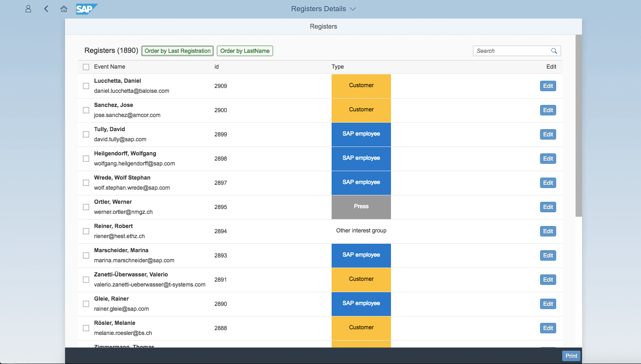Image resolution: width=641 pixels, height=364 pixels.
Task: Click id value 2888
Action: click(221, 328)
